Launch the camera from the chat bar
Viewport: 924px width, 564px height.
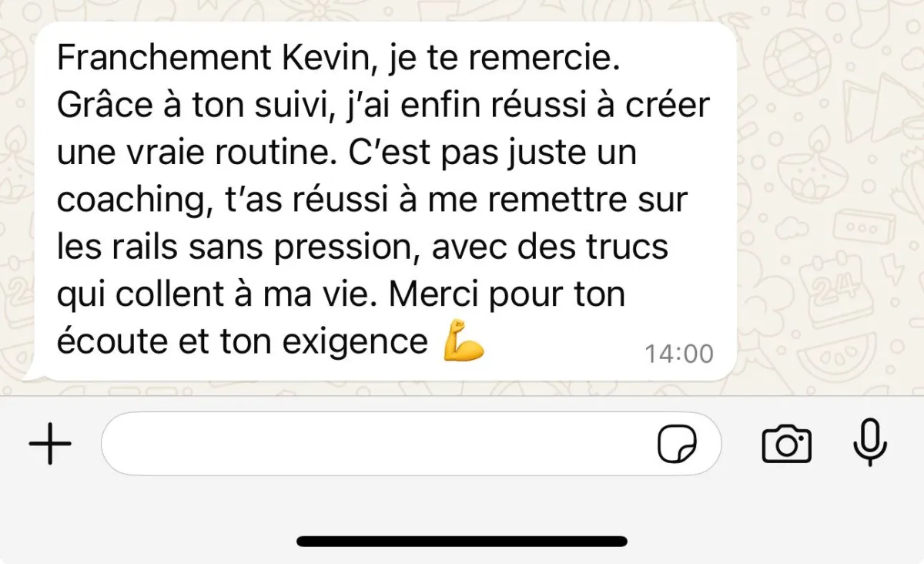click(x=786, y=444)
